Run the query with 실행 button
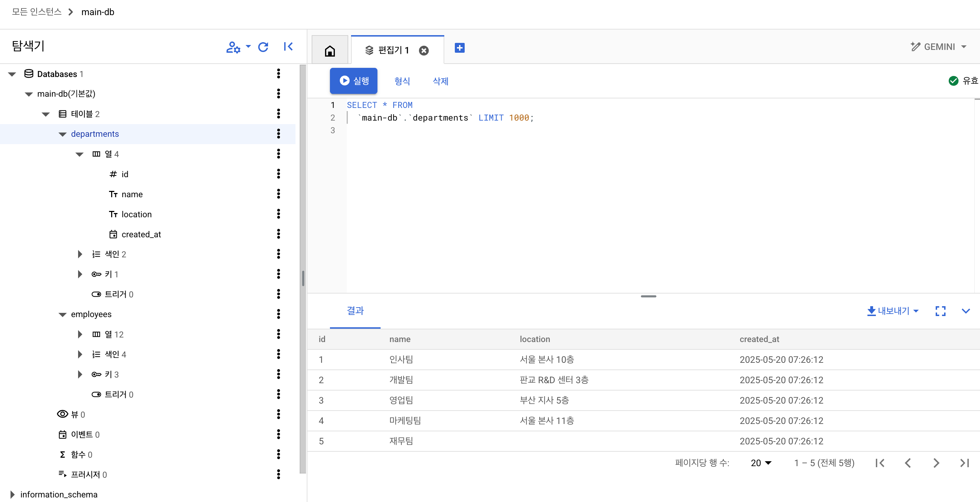The height and width of the screenshot is (502, 980). (x=353, y=81)
